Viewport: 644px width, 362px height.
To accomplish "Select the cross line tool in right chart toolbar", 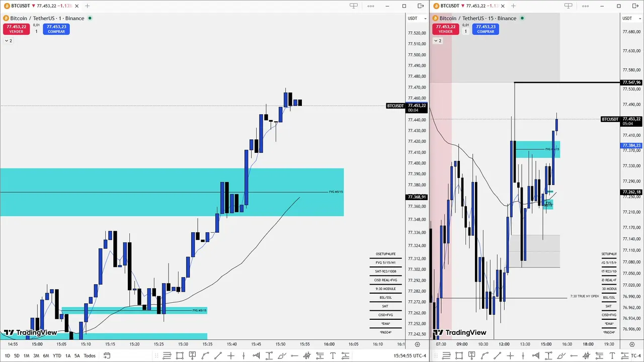I will coord(510,355).
